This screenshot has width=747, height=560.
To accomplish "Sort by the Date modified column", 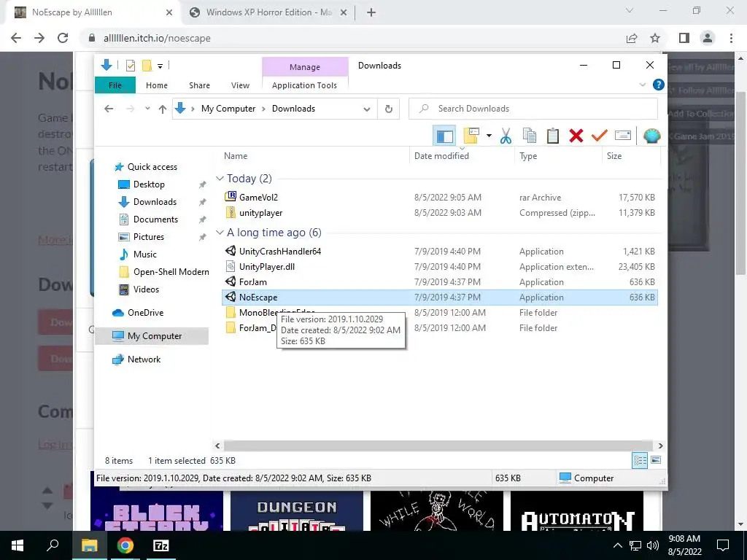I will [x=462, y=156].
